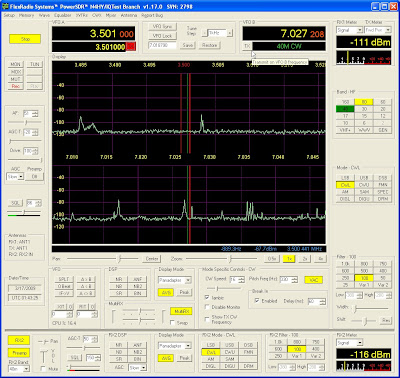Click the Save frequency button
400x378 pixels.
click(188, 45)
